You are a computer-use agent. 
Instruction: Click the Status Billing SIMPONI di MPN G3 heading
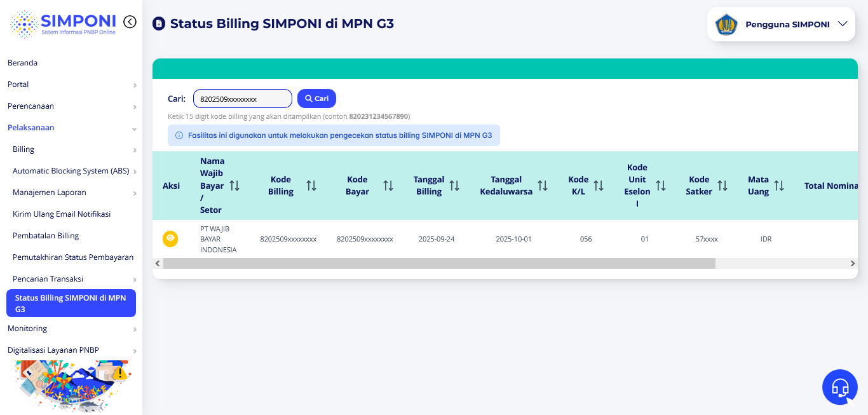pyautogui.click(x=282, y=24)
